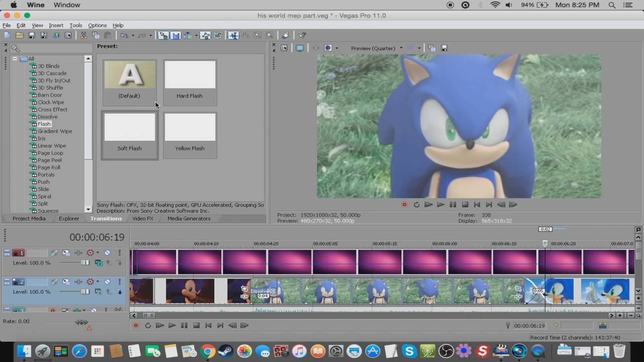Open the Redo history dropdown arrow
The image size is (644, 362).
(150, 35)
